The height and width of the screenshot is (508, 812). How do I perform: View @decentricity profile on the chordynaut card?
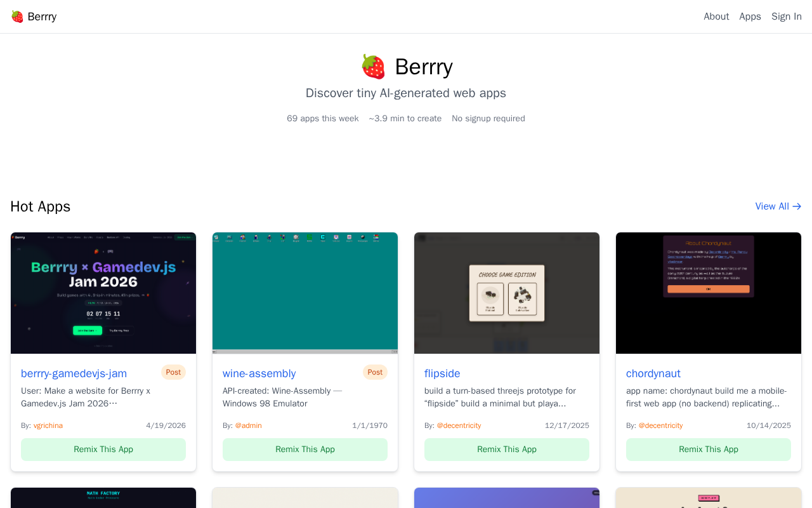click(x=660, y=425)
